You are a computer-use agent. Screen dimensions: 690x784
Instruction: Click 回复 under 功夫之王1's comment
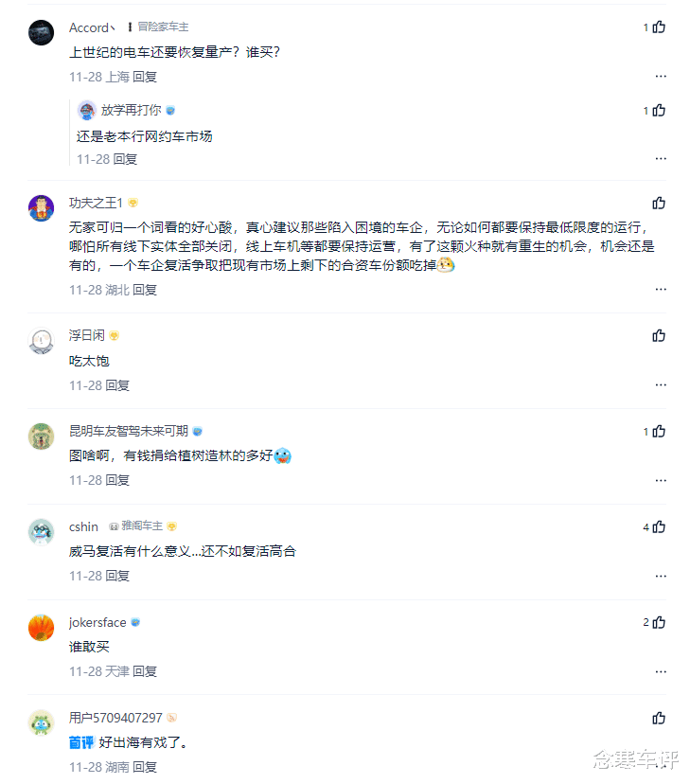click(x=145, y=290)
